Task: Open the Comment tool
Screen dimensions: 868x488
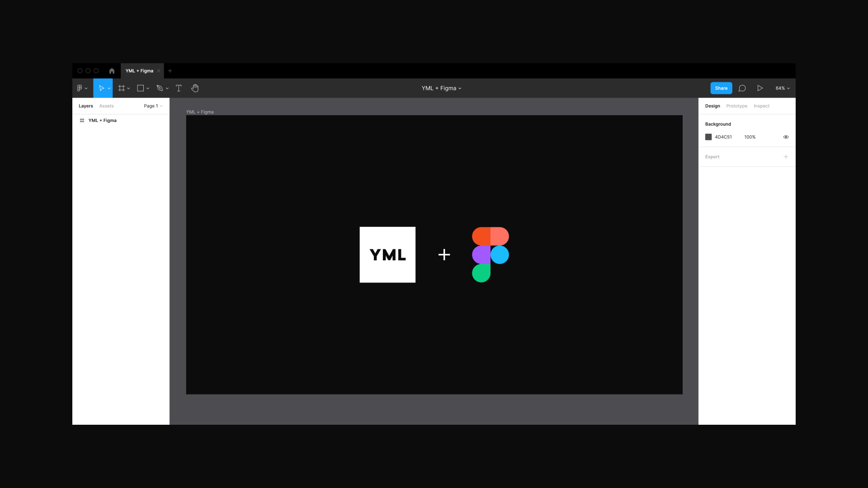Action: tap(742, 88)
